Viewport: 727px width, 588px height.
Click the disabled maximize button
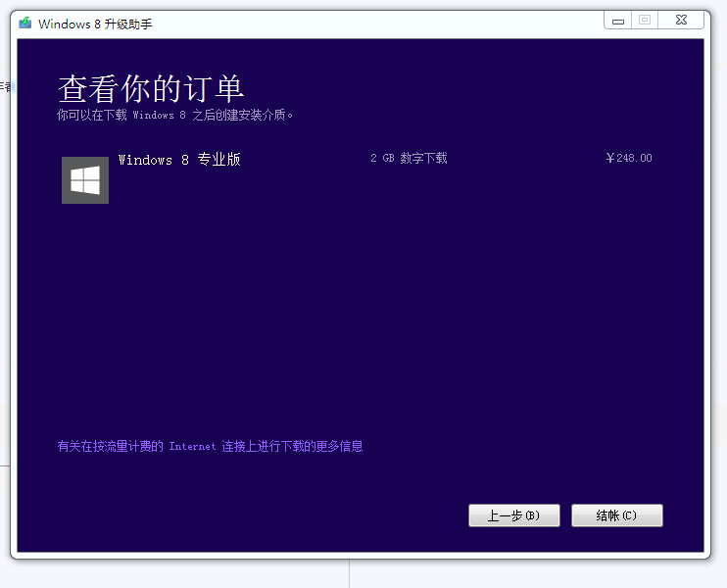(x=645, y=20)
